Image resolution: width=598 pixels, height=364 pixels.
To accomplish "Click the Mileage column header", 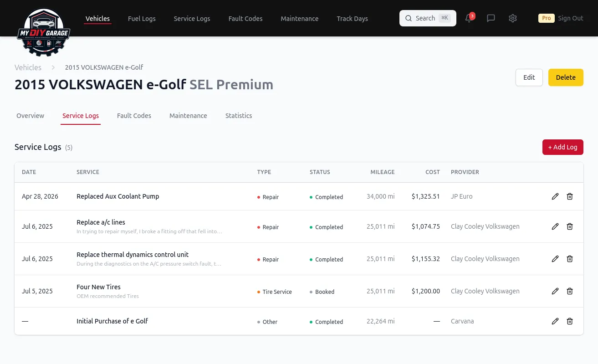I will point(383,172).
